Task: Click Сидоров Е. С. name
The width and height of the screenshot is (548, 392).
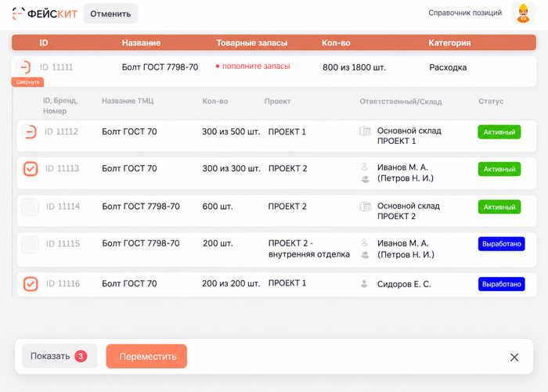Action: click(404, 284)
